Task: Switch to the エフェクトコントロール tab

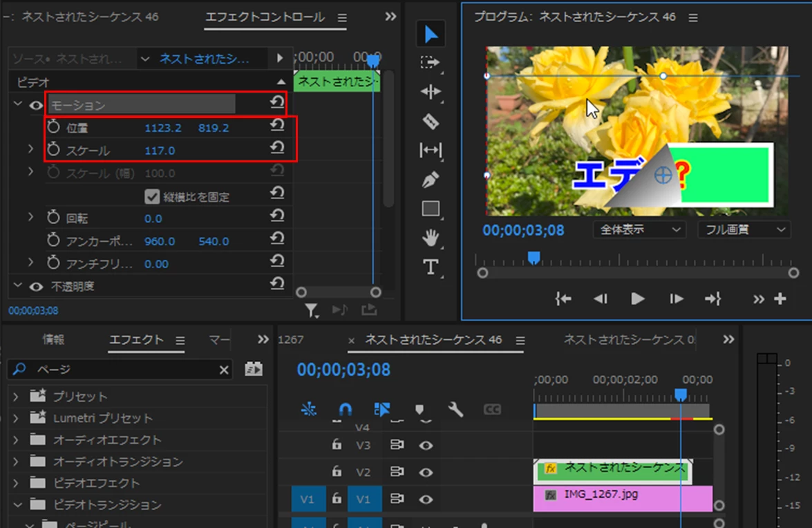Action: pyautogui.click(x=265, y=17)
